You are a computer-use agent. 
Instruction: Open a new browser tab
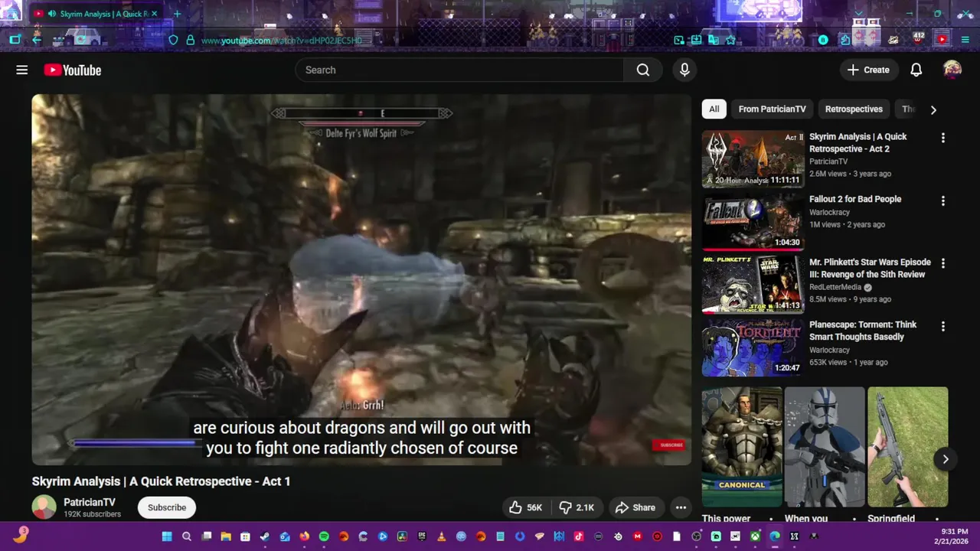pyautogui.click(x=177, y=14)
